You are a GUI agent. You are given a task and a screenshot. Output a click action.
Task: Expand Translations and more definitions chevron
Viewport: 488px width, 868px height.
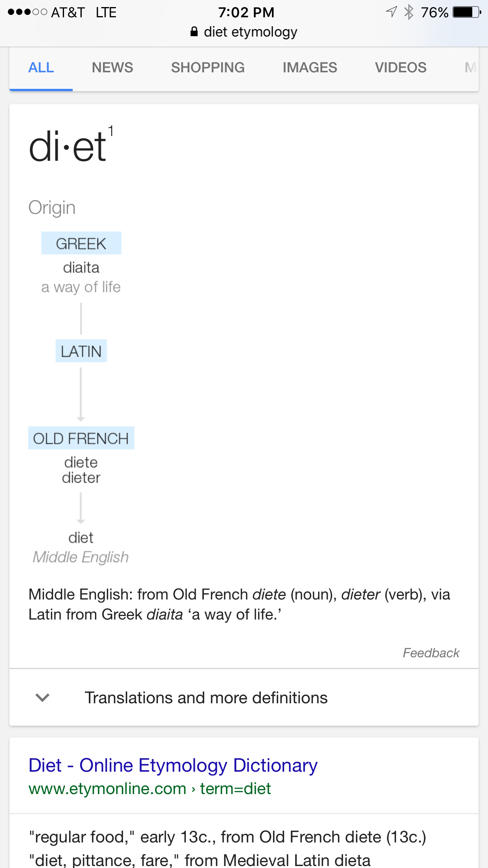pos(42,698)
